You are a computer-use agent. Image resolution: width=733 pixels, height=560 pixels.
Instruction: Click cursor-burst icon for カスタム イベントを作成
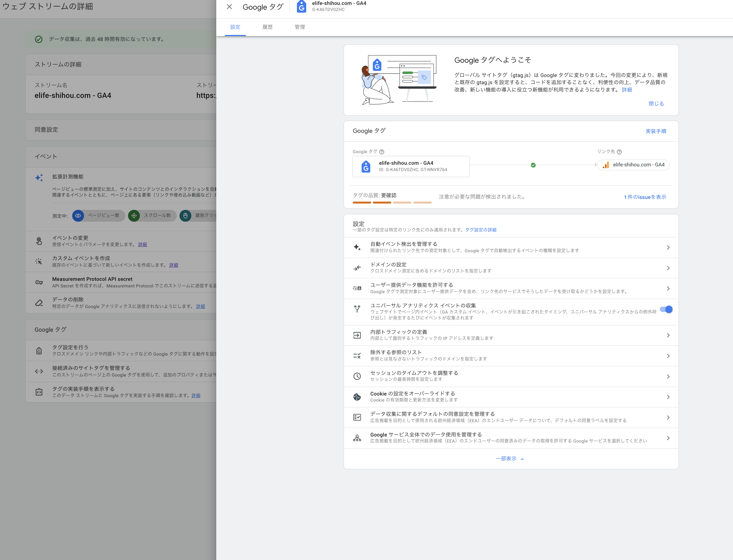click(x=39, y=262)
